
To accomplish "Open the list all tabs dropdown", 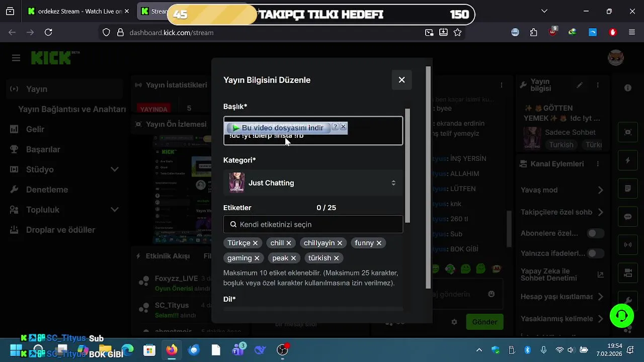I will click(x=544, y=11).
